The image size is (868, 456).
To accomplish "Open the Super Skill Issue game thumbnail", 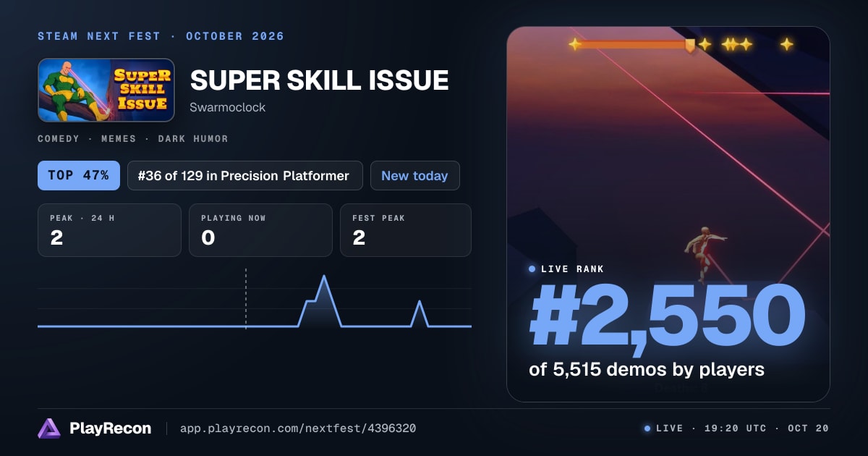I will (106, 90).
